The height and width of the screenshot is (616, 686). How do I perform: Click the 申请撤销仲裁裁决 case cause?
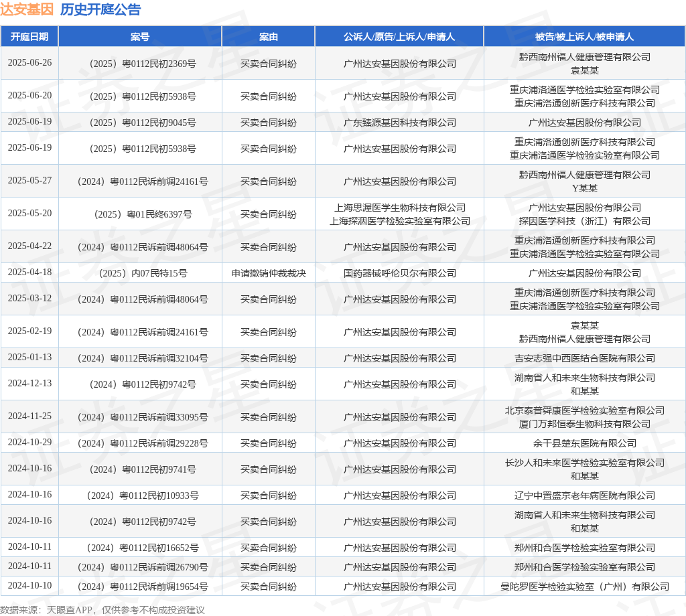tap(269, 274)
